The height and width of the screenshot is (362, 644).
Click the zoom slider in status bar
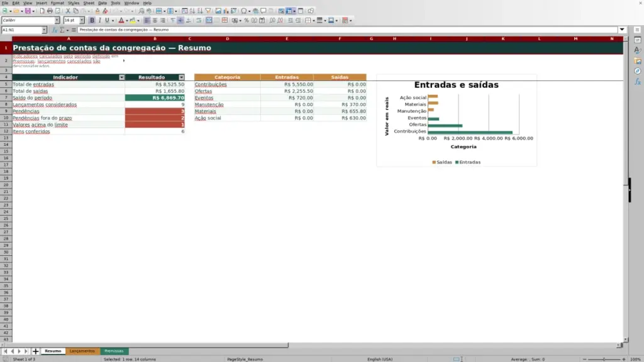click(x=604, y=359)
